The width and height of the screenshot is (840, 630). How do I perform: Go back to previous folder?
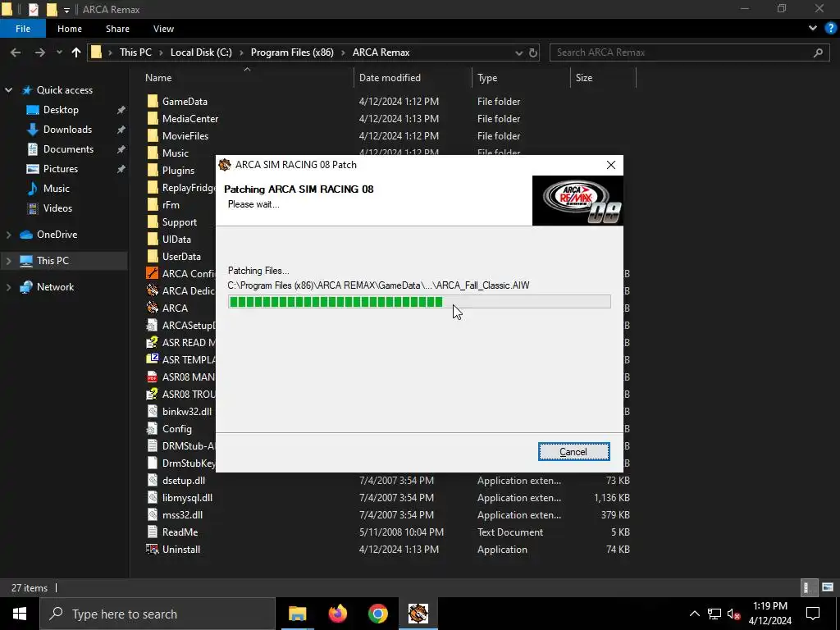[x=16, y=52]
